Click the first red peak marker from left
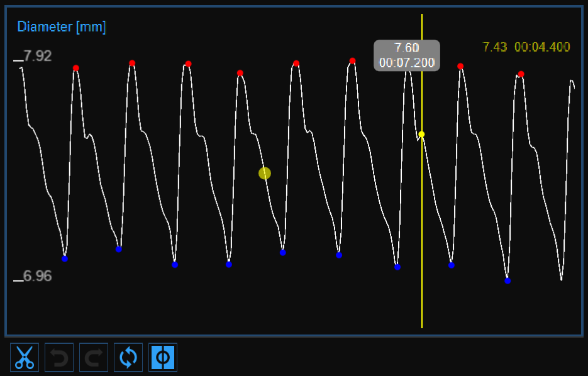 [76, 68]
